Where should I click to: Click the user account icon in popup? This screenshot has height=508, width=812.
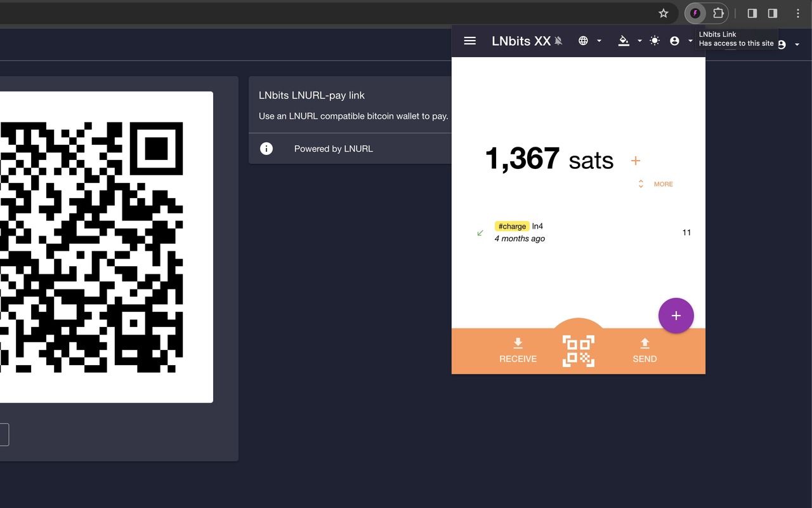(674, 41)
